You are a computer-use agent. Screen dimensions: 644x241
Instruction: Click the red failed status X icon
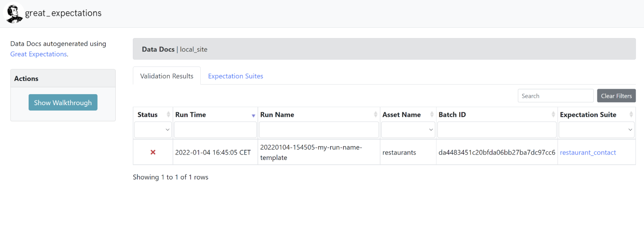tap(153, 152)
